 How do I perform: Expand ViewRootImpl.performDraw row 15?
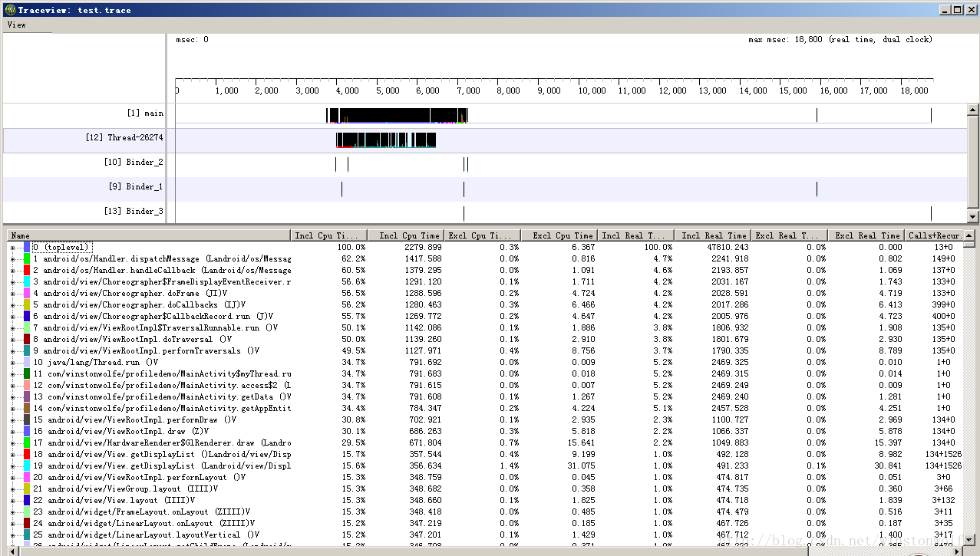click(x=13, y=420)
